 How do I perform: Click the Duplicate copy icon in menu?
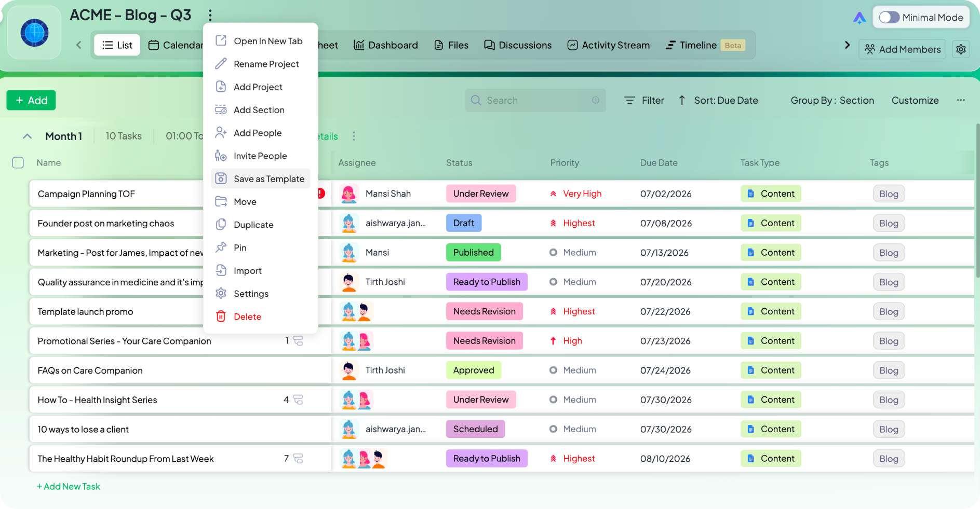pos(221,225)
